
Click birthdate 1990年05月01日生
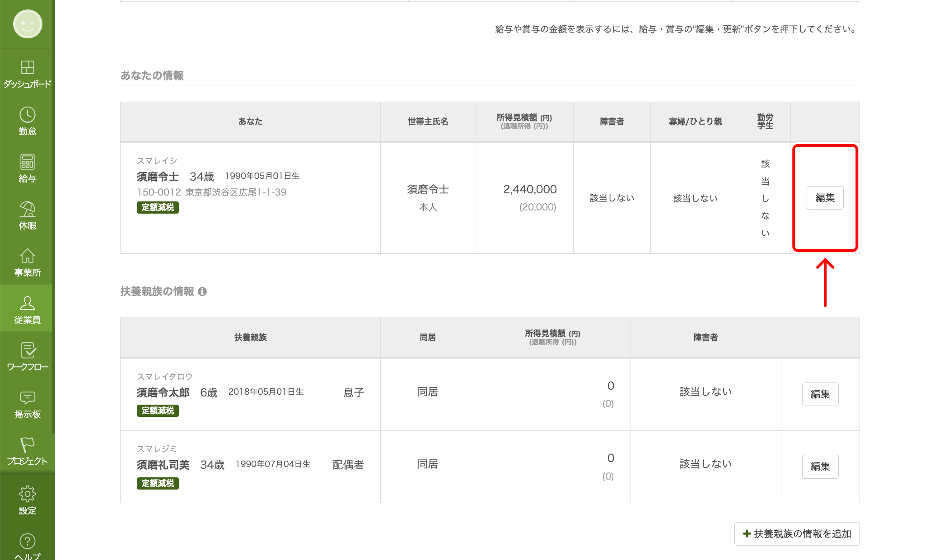pos(262,176)
